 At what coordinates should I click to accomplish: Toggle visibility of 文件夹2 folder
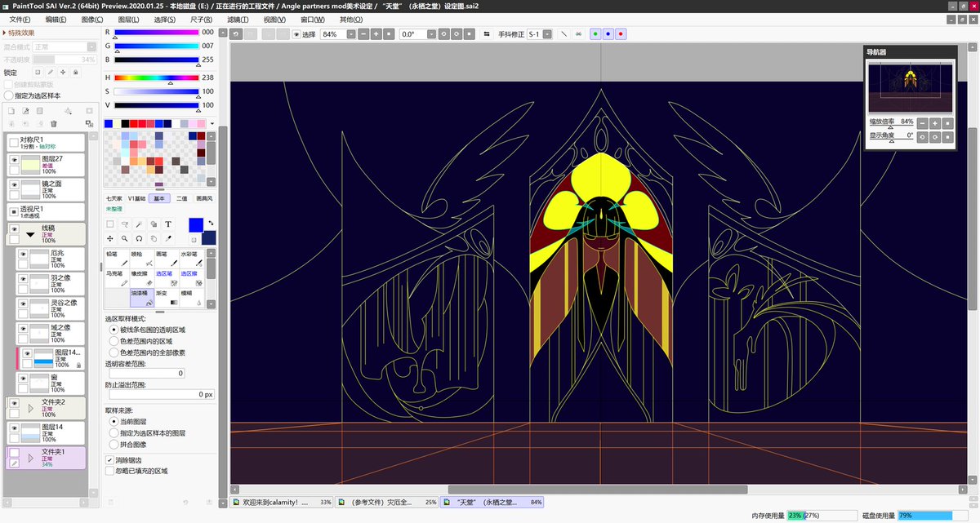tap(14, 403)
